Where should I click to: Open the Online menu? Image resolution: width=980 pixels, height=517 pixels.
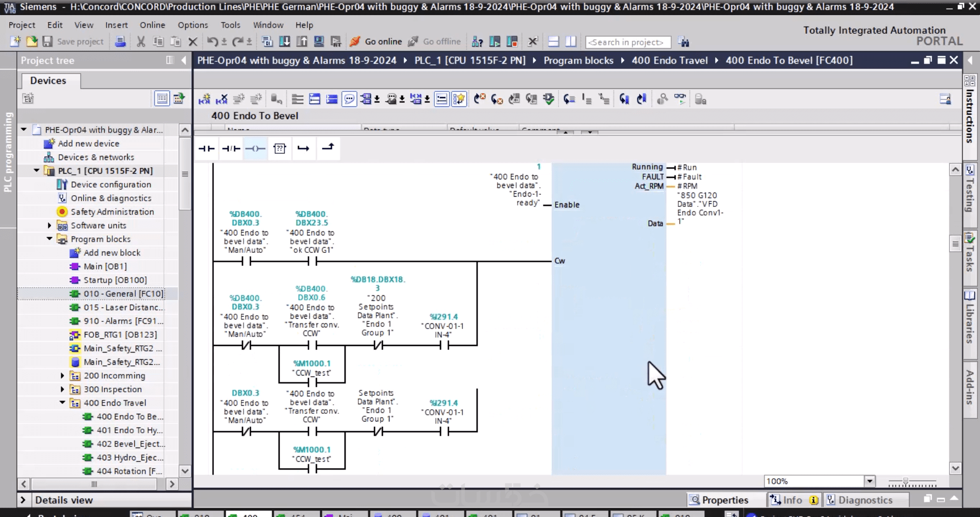[x=152, y=25]
